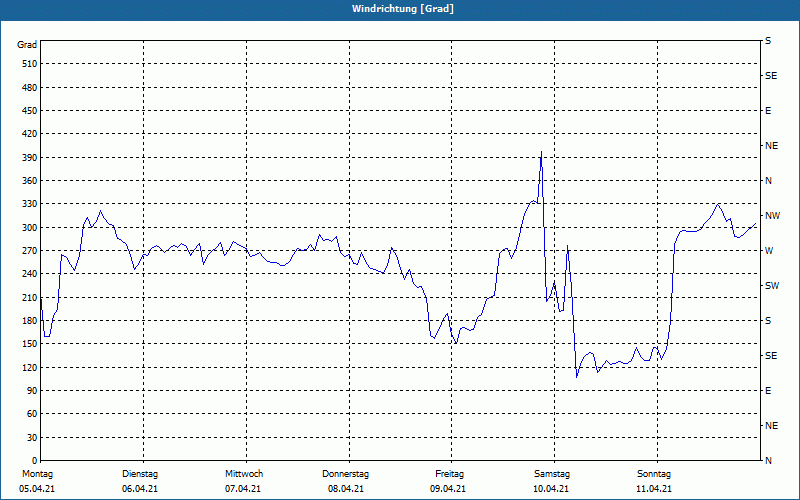Viewport: 800px width, 500px height.
Task: Click the 'Mittwoch' day label
Action: coord(244,474)
